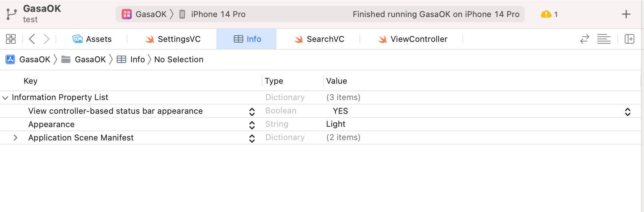This screenshot has width=644, height=212.
Task: Open key stepper for Appearance row
Action: [252, 125]
